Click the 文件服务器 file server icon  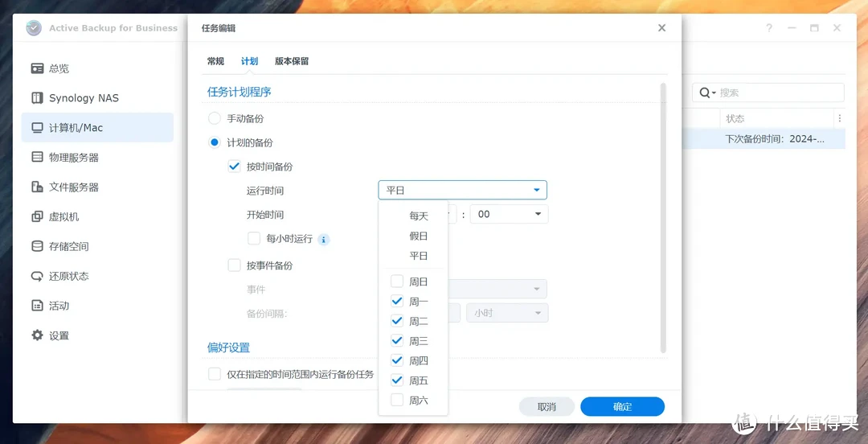(x=37, y=187)
